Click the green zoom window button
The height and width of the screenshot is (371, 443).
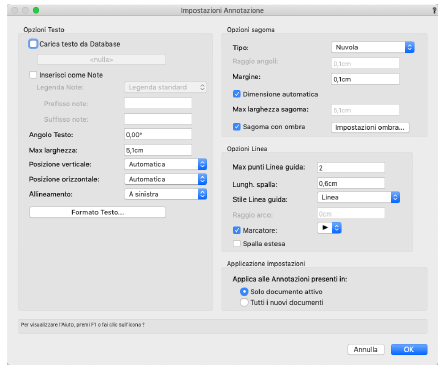click(x=36, y=10)
